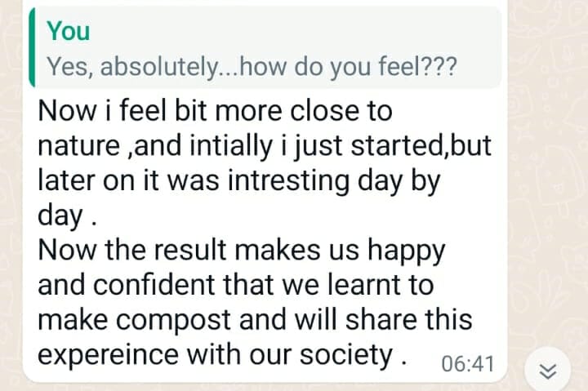The image size is (588, 391).
Task: Select the line "Now i feel bit more close to"
Action: click(215, 110)
